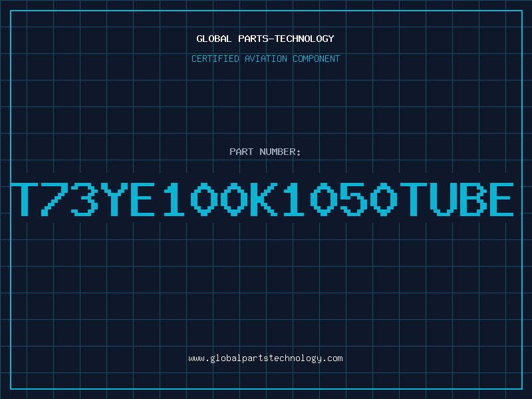Click the www.globalpartstechnology.com website link
The width and height of the screenshot is (532, 399).
pyautogui.click(x=265, y=358)
